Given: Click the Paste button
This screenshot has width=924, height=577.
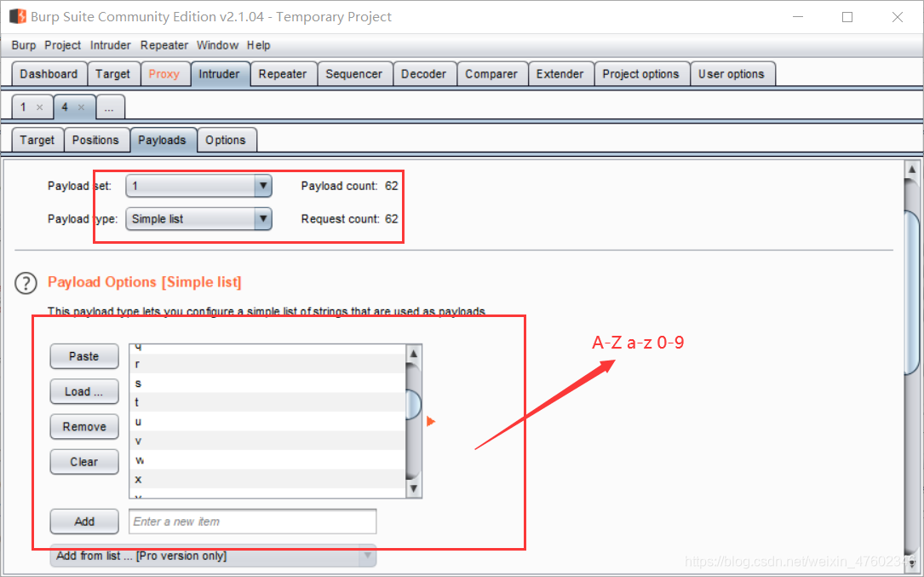Looking at the screenshot, I should [x=84, y=356].
